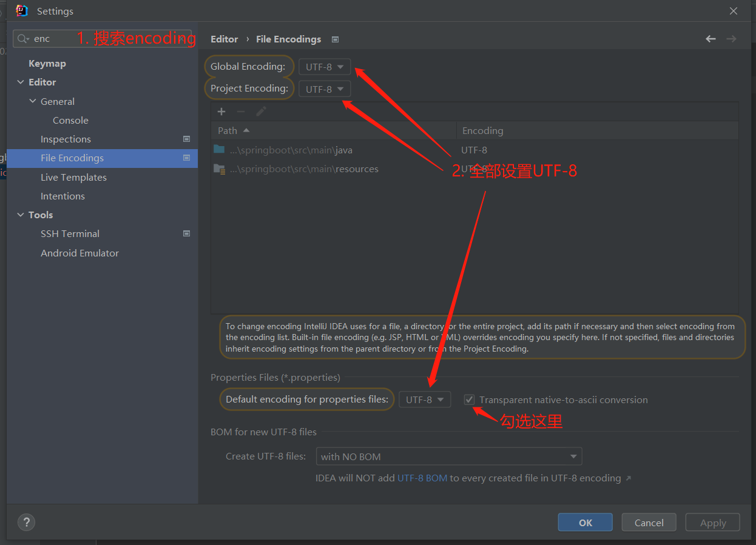
Task: Click the project marker icon next to SSH Terminal
Action: [186, 233]
